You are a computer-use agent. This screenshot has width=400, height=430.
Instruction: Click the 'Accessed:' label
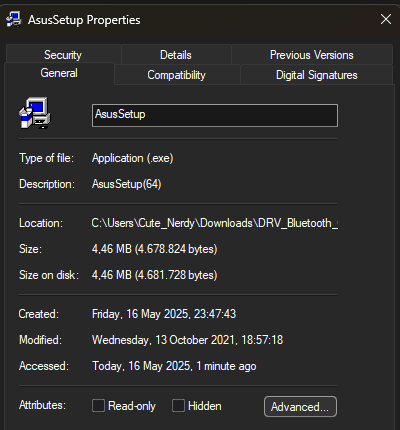[44, 366]
